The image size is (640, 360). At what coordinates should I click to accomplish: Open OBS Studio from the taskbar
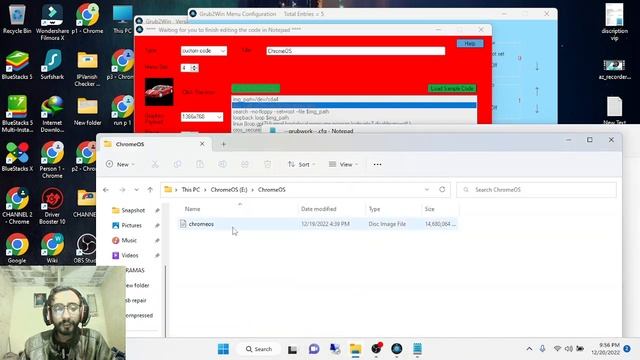pyautogui.click(x=376, y=349)
